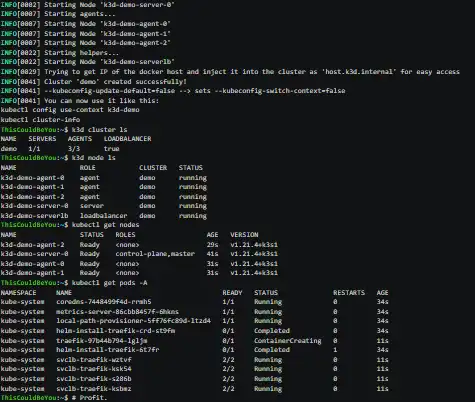This screenshot has height=402, width=475.
Task: Click 'k3d-demo-agent-0' in node ls table
Action: (x=32, y=178)
